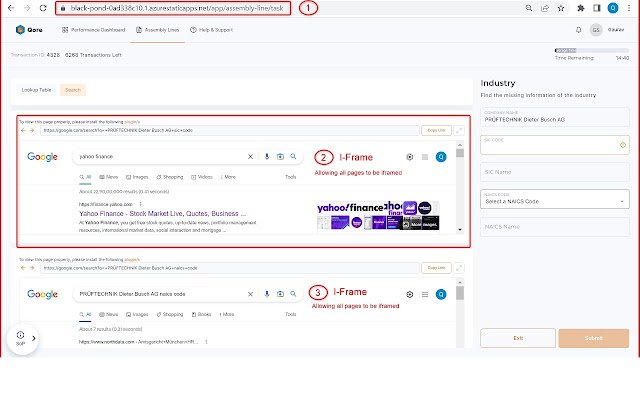The width and height of the screenshot is (640, 400).
Task: Click the share page icon
Action: pyautogui.click(x=545, y=8)
